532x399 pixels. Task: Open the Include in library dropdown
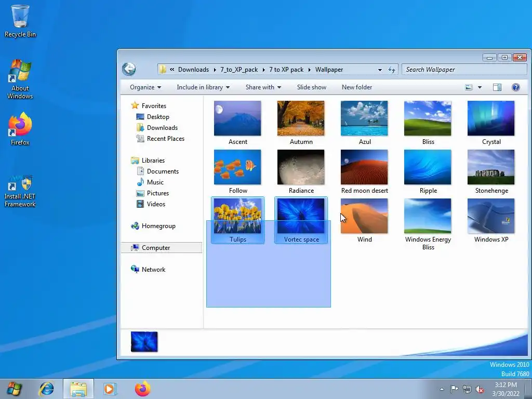coord(203,87)
